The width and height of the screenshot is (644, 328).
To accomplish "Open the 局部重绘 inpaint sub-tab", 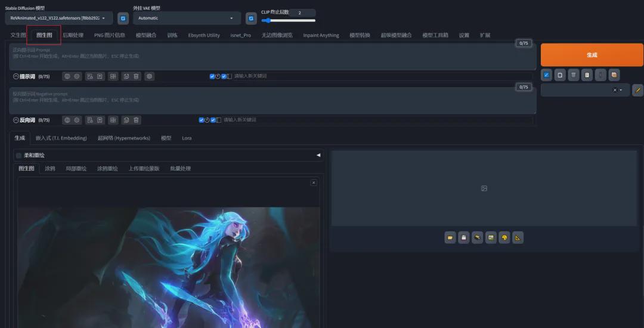I will click(76, 169).
